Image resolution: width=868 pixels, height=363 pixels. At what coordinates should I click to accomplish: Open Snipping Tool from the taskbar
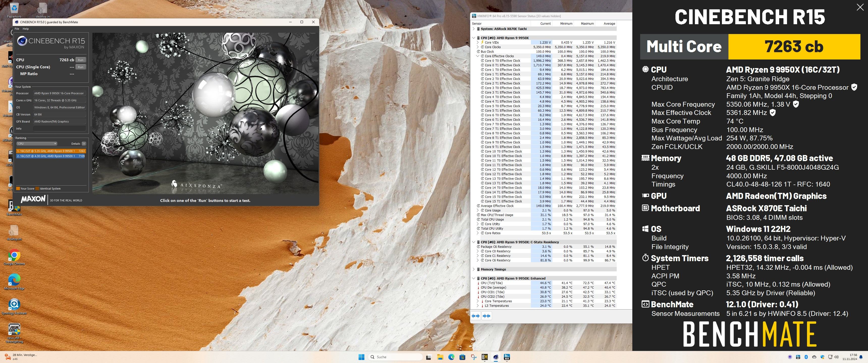tap(474, 357)
